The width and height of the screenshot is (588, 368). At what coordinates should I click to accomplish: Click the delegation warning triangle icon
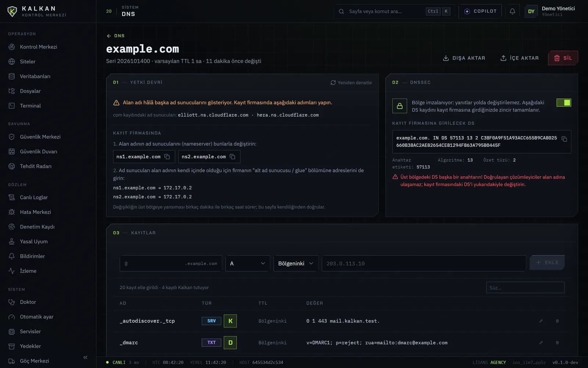point(116,103)
